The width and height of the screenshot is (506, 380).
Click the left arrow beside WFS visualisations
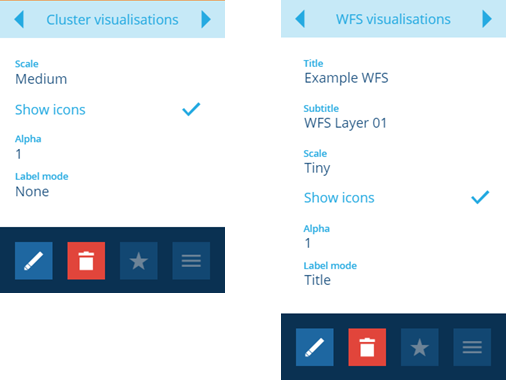[300, 19]
